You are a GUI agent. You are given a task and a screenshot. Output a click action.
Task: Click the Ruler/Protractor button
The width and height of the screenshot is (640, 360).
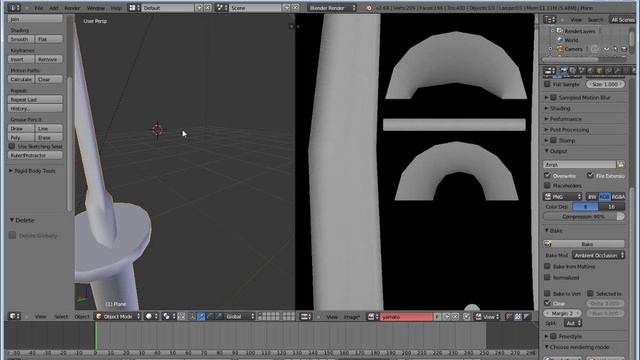click(x=35, y=155)
